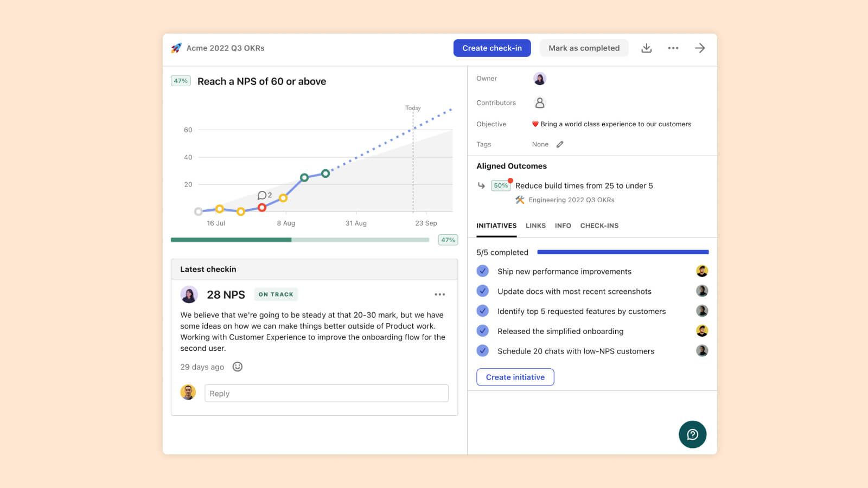This screenshot has width=868, height=488.
Task: Click the 'None' tags value
Action: (540, 144)
